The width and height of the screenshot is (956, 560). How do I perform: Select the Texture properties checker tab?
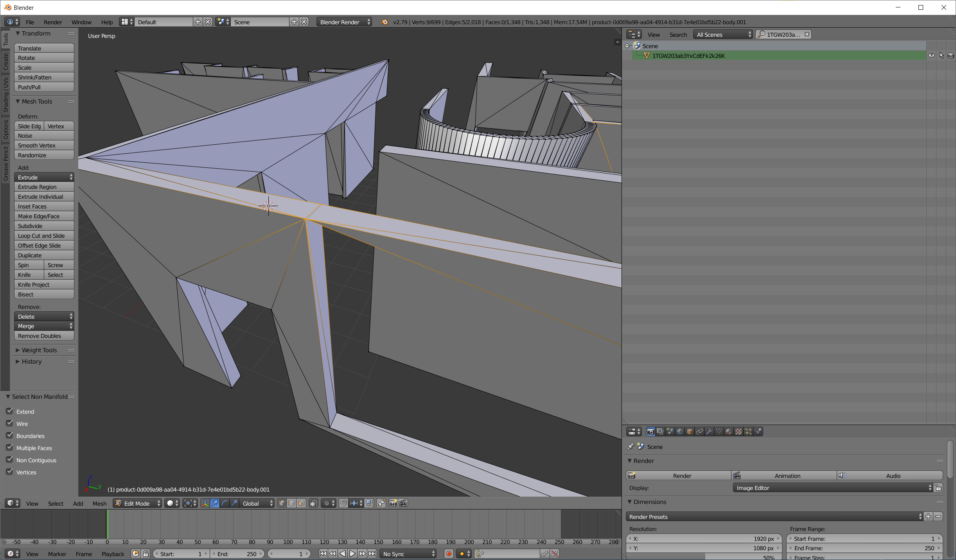click(x=738, y=432)
